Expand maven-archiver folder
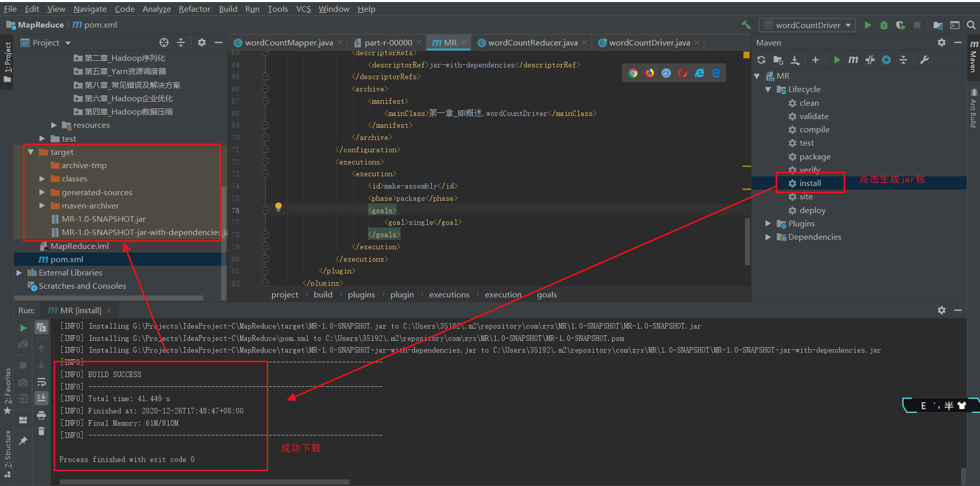 pos(42,205)
